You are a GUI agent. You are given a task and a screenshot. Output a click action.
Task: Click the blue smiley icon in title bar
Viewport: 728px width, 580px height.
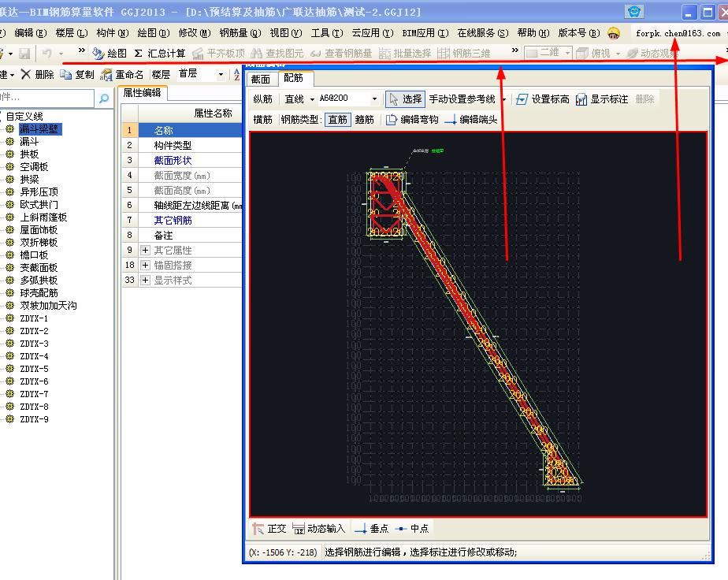tap(633, 12)
